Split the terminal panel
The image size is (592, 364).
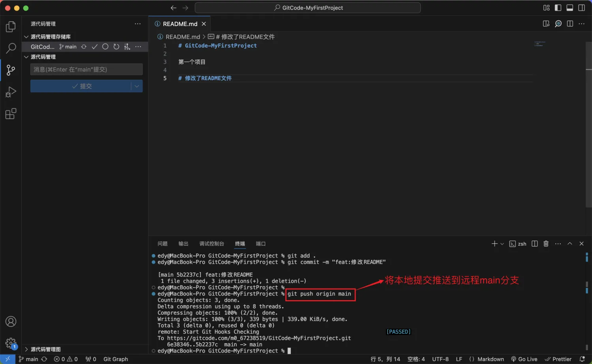pos(534,244)
